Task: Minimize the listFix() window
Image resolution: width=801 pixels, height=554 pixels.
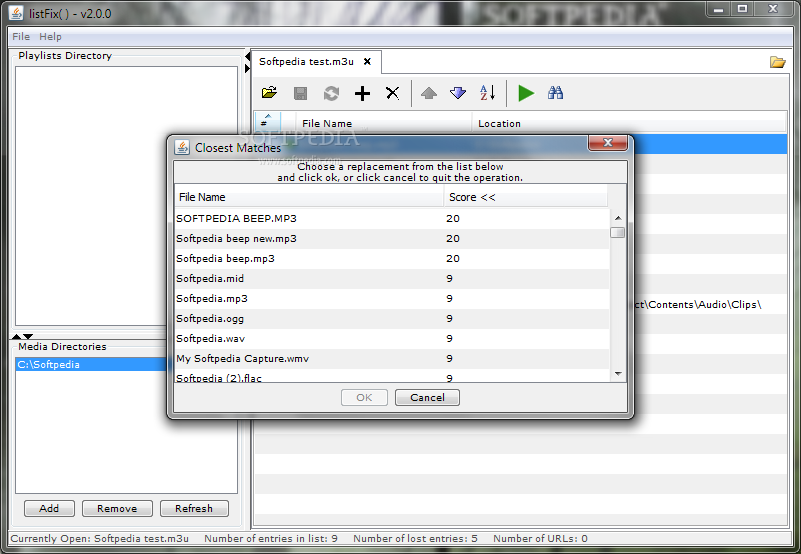Action: click(x=719, y=10)
